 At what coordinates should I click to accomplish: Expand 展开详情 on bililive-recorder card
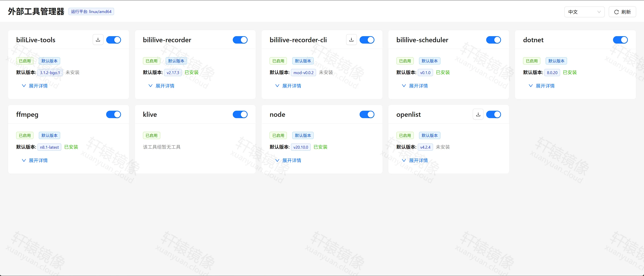[x=161, y=86]
